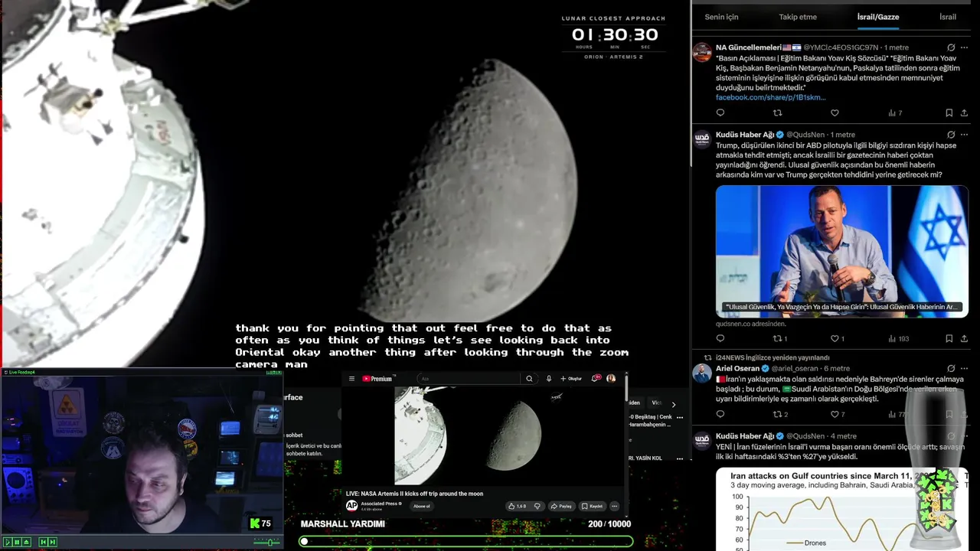Activate YouTube voice search microphone

[549, 379]
